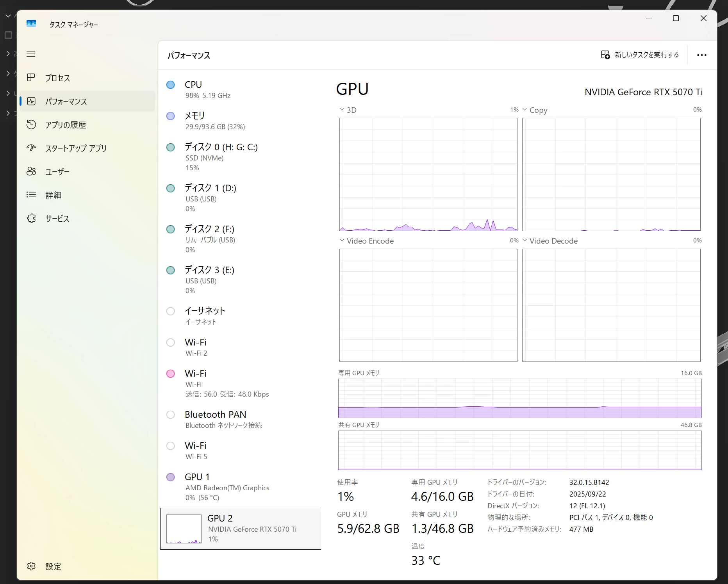This screenshot has width=728, height=584.
Task: Click 新しいタスクを実行する button
Action: pyautogui.click(x=640, y=55)
